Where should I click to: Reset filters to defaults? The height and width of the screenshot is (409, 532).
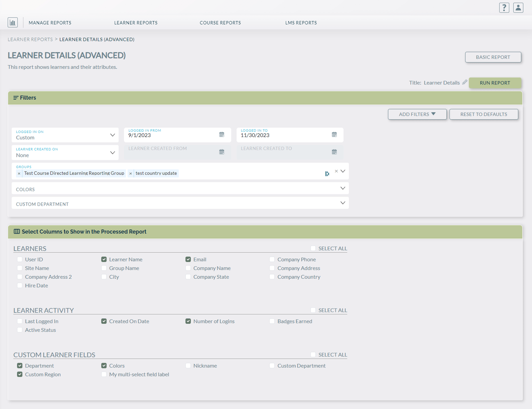click(483, 114)
